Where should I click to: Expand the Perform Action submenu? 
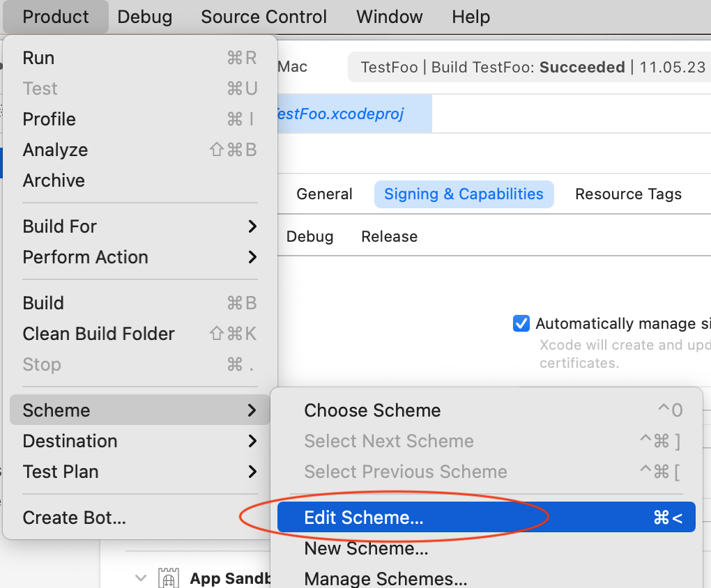(x=139, y=257)
